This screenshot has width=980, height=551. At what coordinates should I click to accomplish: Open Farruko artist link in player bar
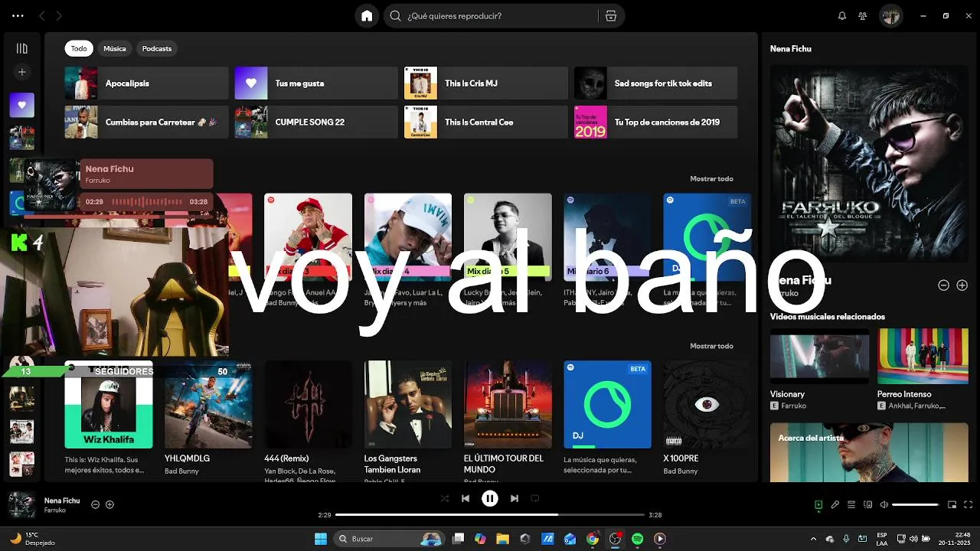[x=54, y=510]
